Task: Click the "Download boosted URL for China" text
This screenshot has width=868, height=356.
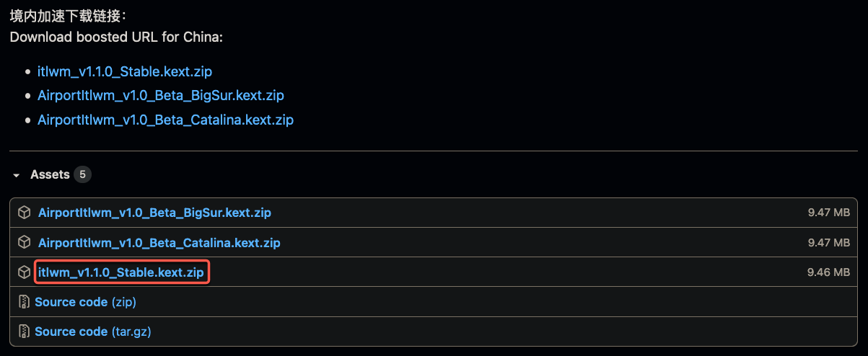Action: 116,36
